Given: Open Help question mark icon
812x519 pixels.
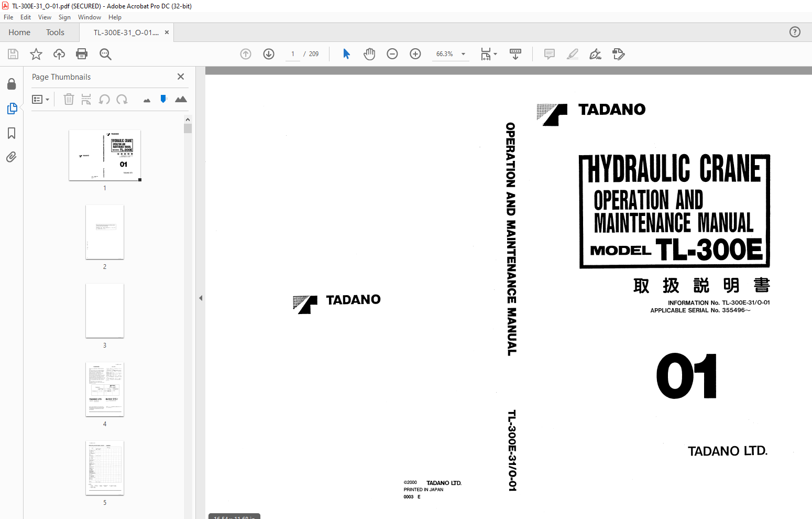Looking at the screenshot, I should coord(795,32).
